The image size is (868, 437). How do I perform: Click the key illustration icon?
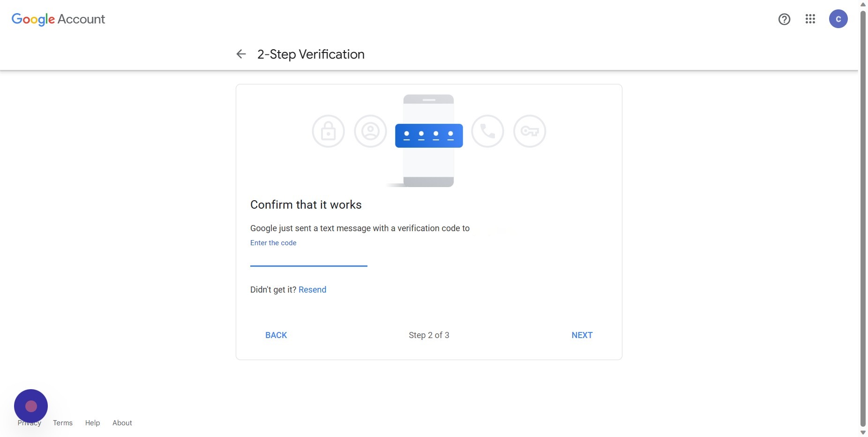530,131
